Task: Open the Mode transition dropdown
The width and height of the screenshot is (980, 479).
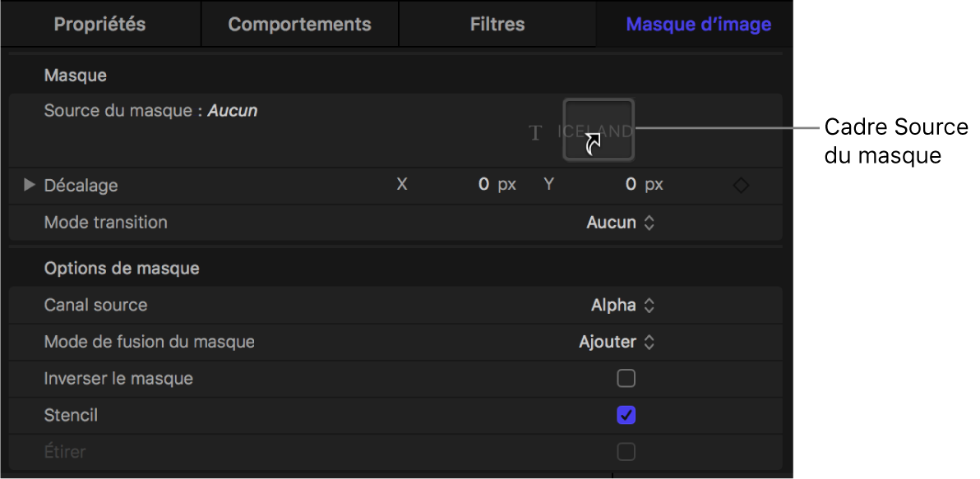Action: [621, 223]
